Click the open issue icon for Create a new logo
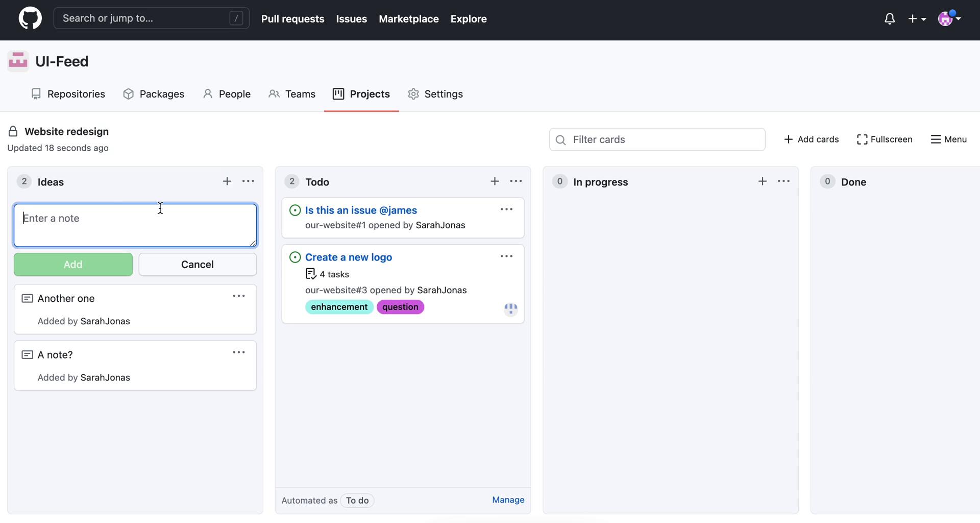 coord(295,257)
